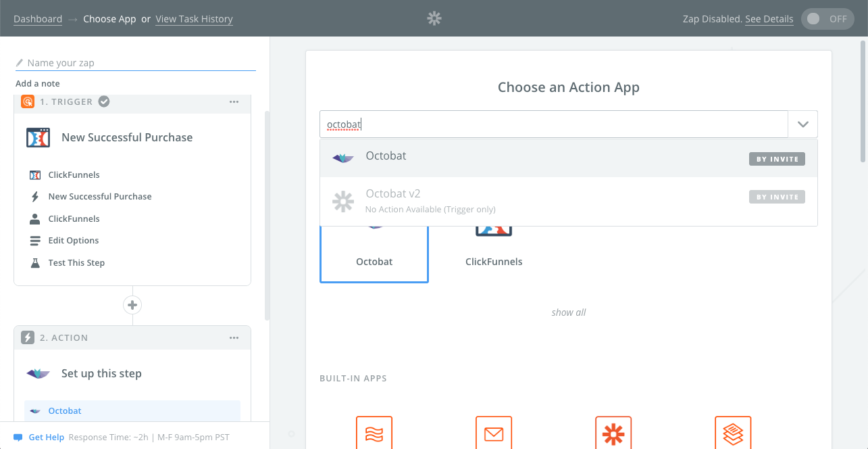Select the Octobat item in action step
Viewport: 868px width, 449px height.
pos(132,410)
